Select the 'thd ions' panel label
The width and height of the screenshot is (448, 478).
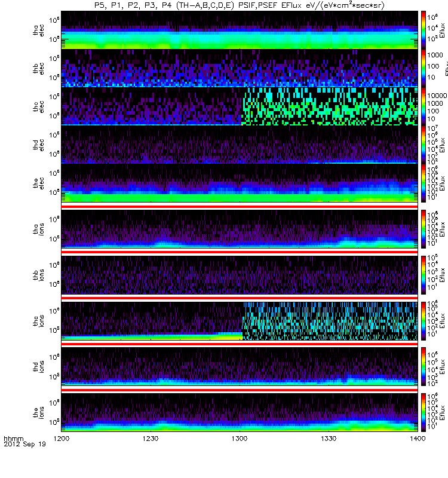click(x=39, y=366)
